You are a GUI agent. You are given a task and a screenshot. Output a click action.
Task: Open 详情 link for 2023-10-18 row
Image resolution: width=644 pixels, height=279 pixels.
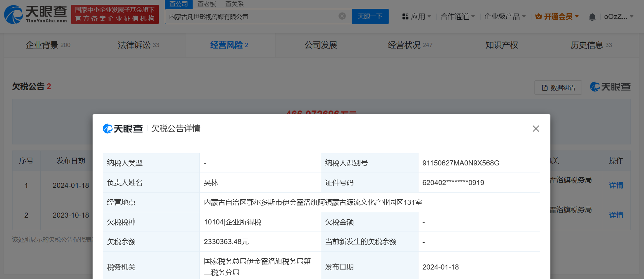(616, 215)
